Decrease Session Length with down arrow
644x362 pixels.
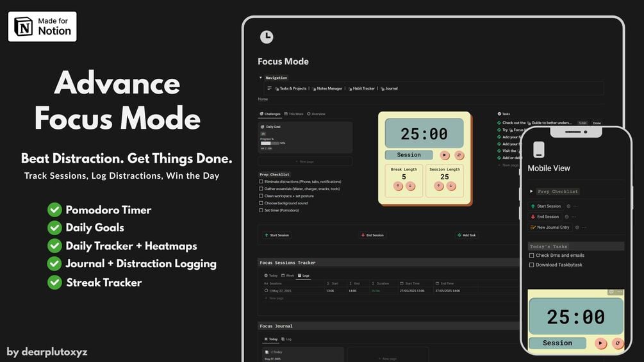(x=451, y=186)
